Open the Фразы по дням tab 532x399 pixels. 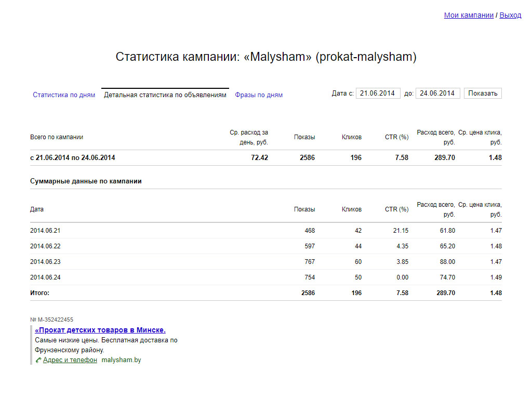coord(259,95)
